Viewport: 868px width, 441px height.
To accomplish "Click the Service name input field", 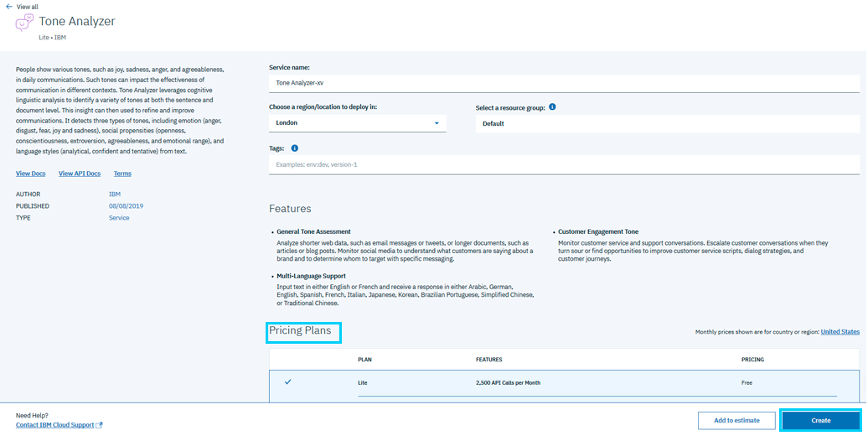I will pos(564,83).
